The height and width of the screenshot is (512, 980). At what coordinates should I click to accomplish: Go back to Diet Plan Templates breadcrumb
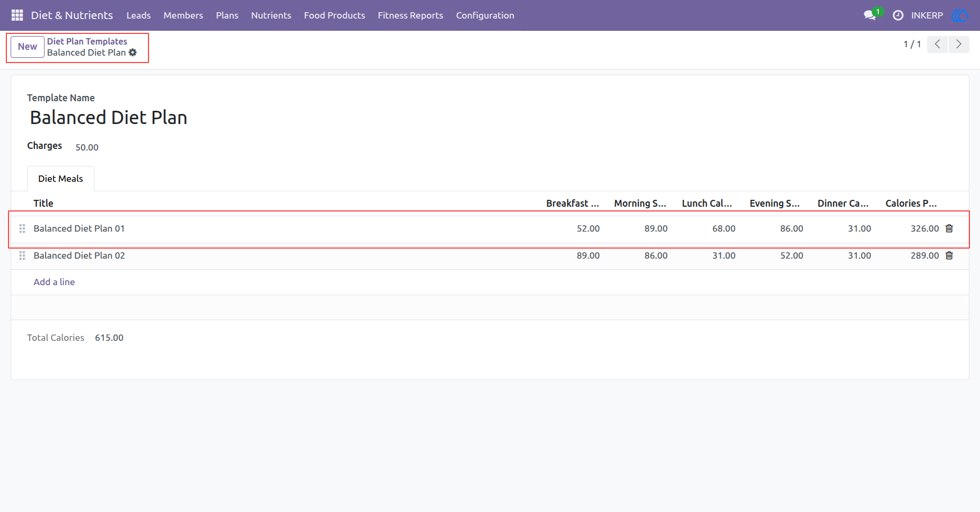click(x=87, y=41)
